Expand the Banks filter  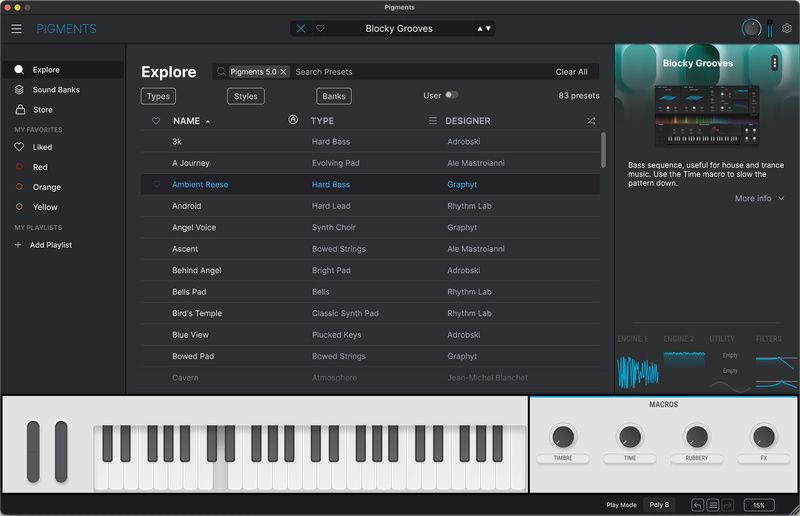[334, 96]
